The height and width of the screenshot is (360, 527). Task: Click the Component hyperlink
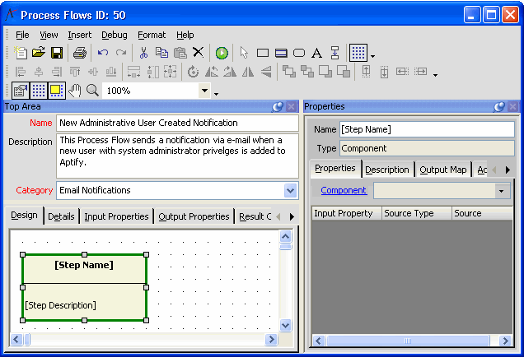coord(343,190)
